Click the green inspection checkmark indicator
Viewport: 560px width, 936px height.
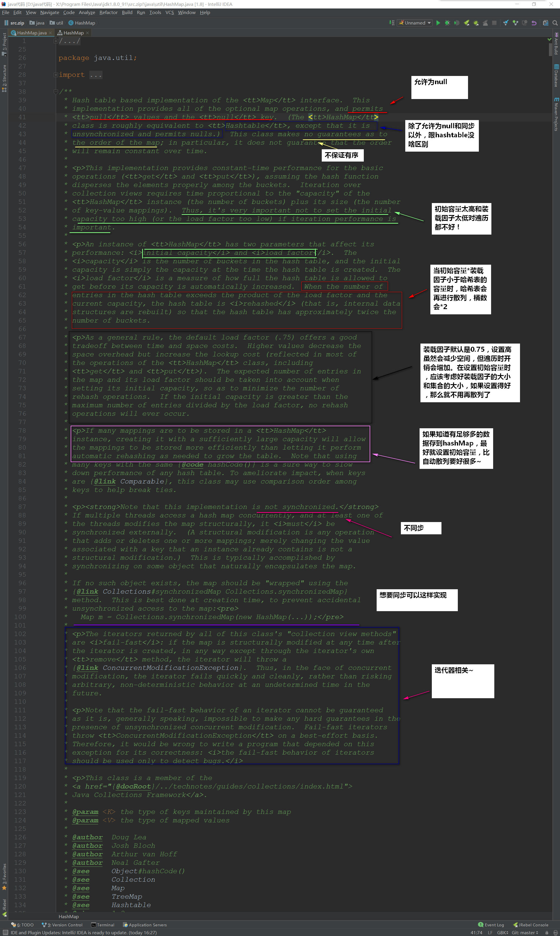(x=549, y=39)
